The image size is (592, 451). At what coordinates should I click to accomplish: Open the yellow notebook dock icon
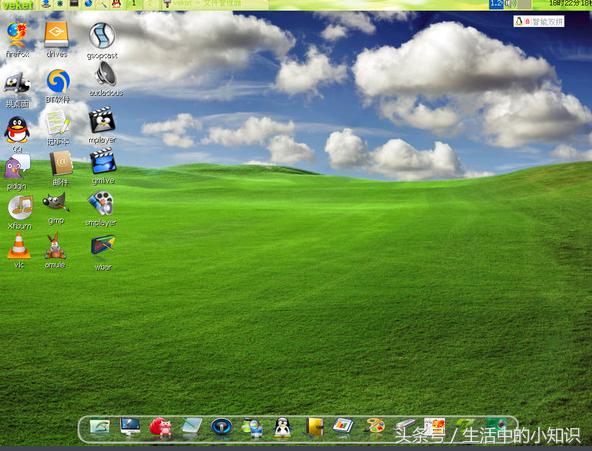pyautogui.click(x=315, y=426)
